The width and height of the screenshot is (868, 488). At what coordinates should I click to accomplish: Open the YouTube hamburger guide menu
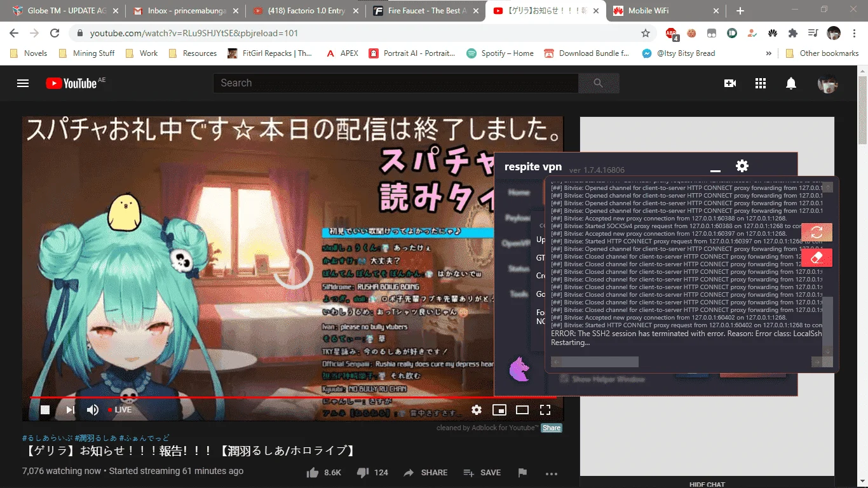point(23,83)
